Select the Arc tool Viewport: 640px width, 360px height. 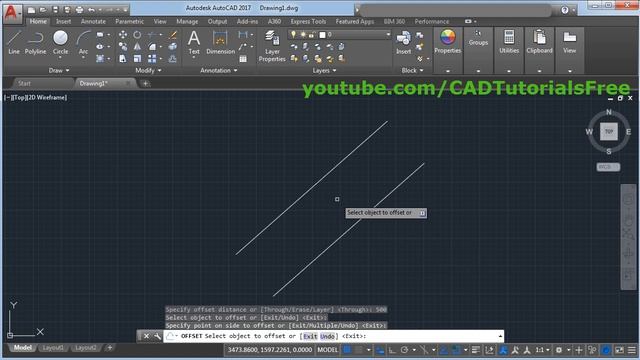tap(83, 42)
